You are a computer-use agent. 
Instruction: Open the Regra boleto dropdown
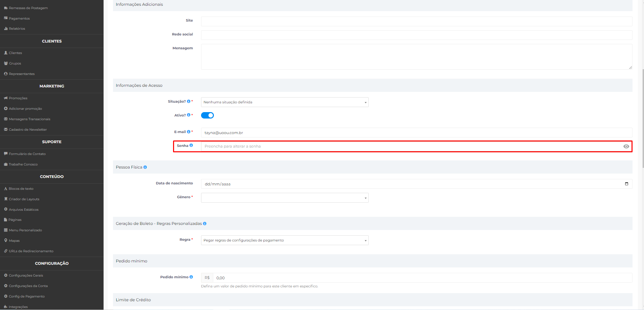[x=285, y=240]
